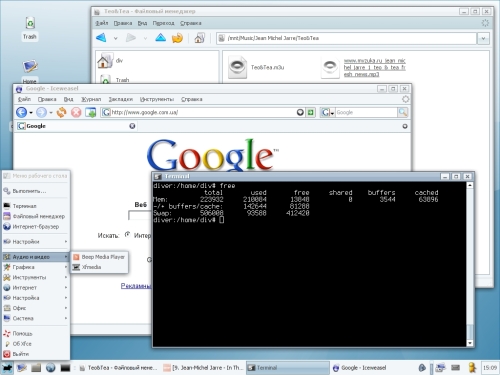Select the Teo&Tea.m3u playlist file
The image size is (500, 375).
(x=256, y=67)
